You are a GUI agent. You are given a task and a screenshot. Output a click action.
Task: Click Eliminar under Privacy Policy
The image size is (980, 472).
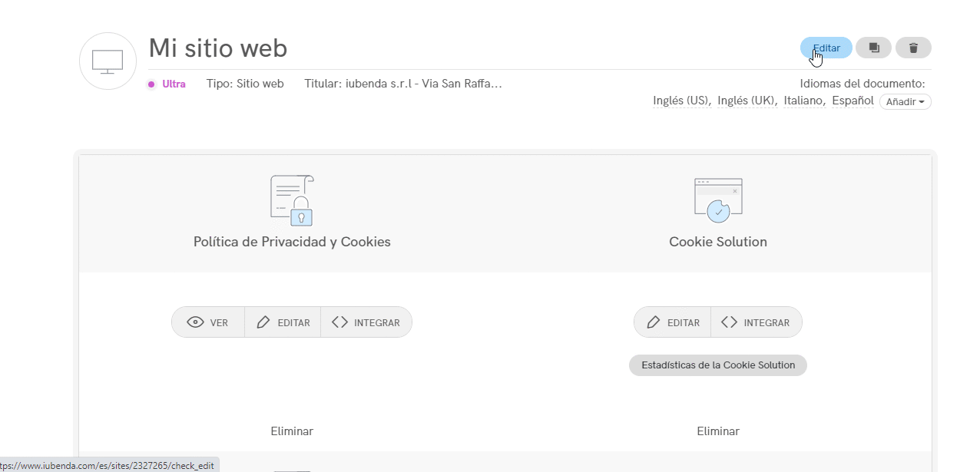pyautogui.click(x=292, y=431)
